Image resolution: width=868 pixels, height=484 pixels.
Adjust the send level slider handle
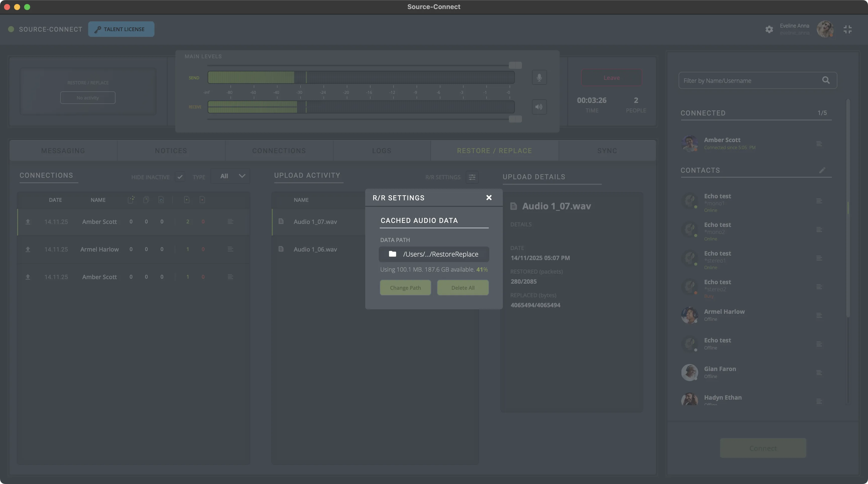click(x=515, y=65)
